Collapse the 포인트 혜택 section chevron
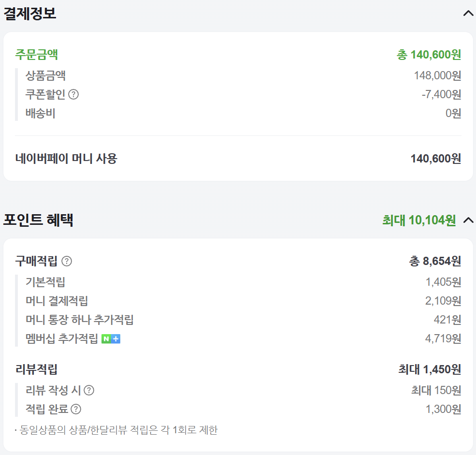 tap(468, 220)
